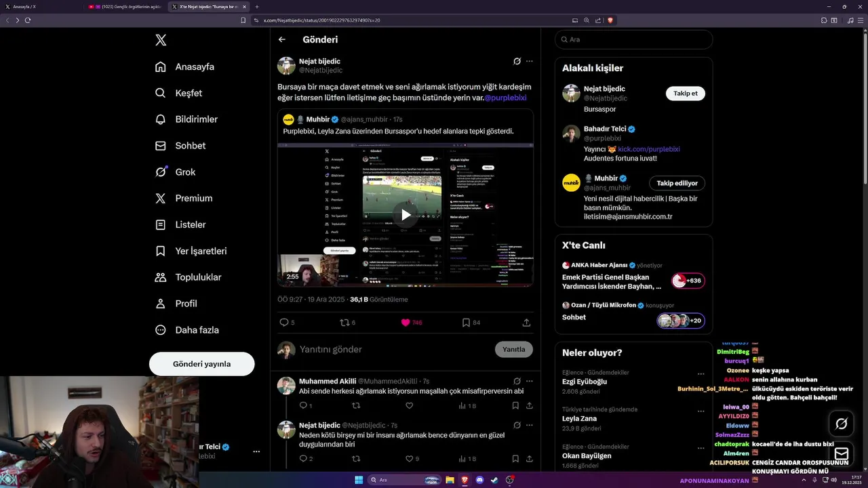868x488 pixels.
Task: Toggle the bookmark on Nejat bijedic's reply
Action: coord(515,459)
